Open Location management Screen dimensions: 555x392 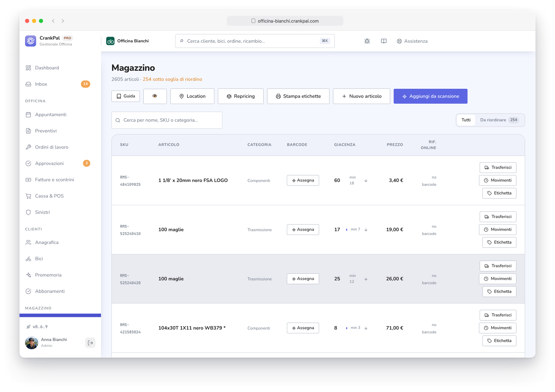coord(192,96)
